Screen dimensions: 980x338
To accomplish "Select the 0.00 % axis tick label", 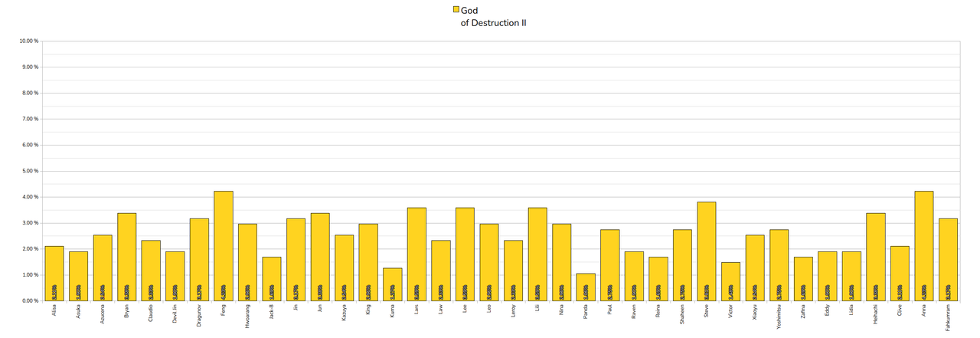I will pyautogui.click(x=30, y=301).
